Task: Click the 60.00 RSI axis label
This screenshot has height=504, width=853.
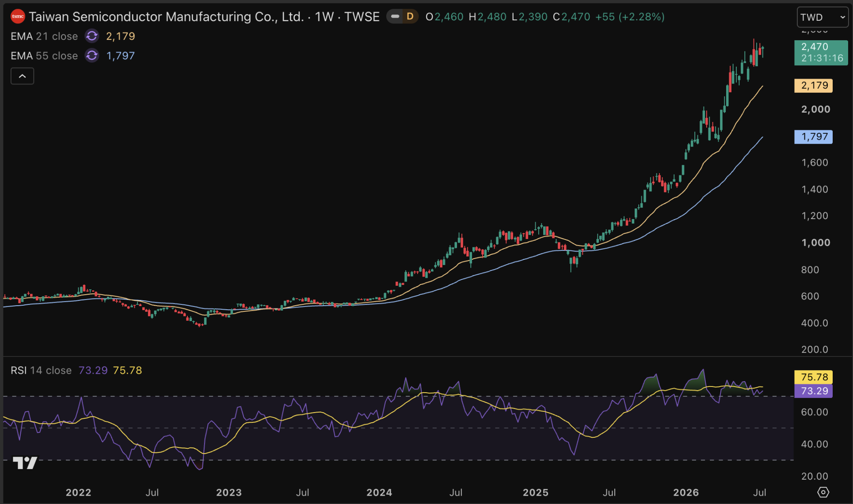Action: click(815, 412)
